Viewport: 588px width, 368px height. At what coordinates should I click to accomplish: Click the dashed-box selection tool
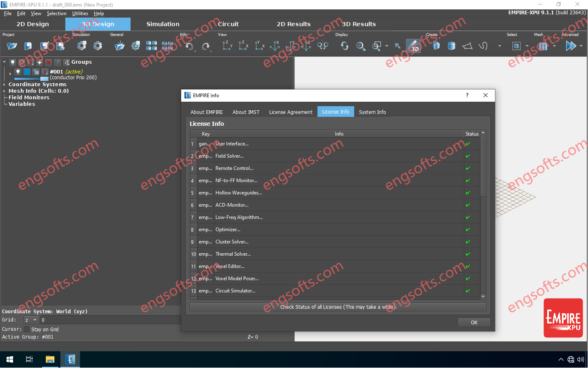517,46
